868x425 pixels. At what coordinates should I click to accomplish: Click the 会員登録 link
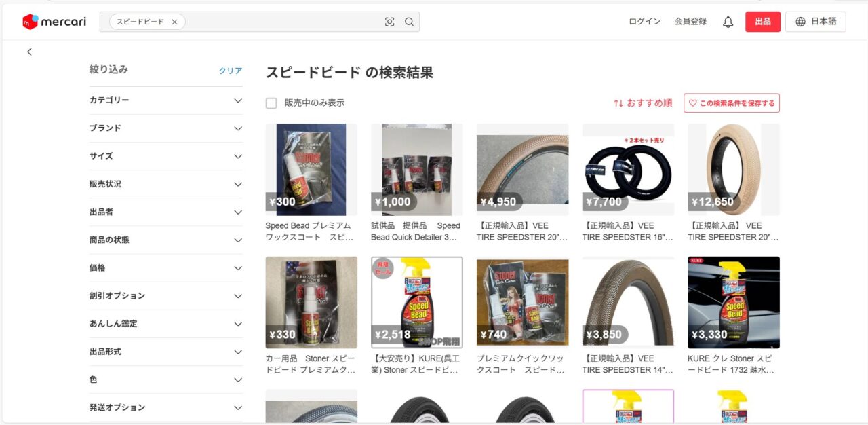(x=690, y=22)
